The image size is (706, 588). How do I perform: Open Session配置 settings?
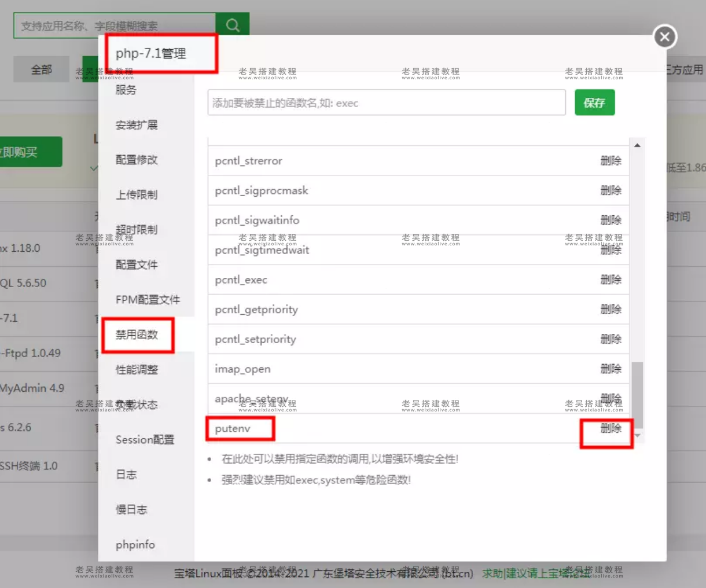pos(145,440)
